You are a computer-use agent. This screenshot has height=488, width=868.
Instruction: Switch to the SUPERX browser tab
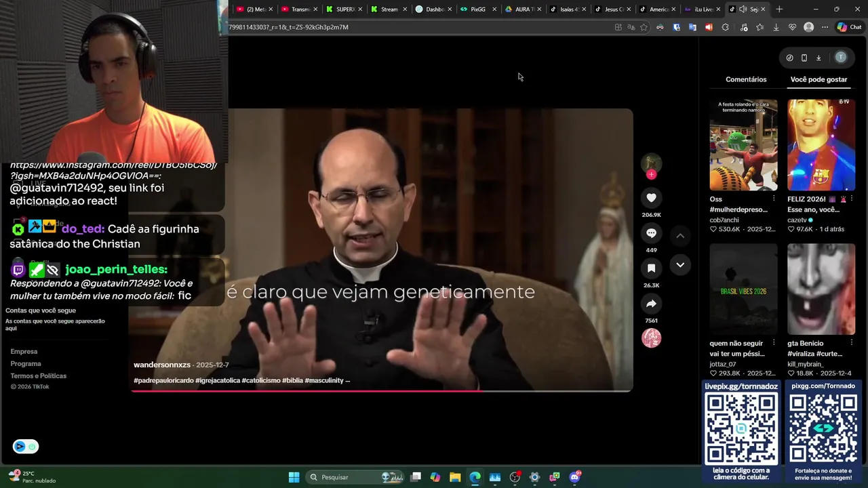[344, 9]
